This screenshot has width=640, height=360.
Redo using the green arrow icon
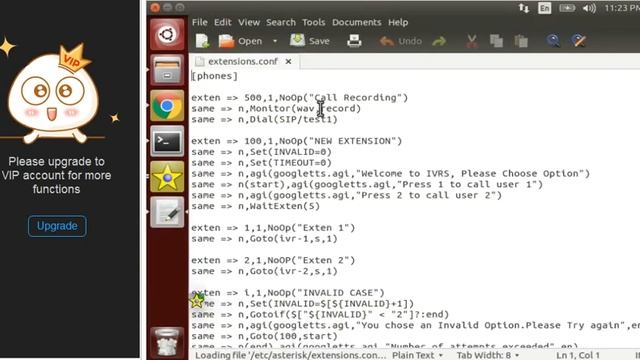(439, 41)
